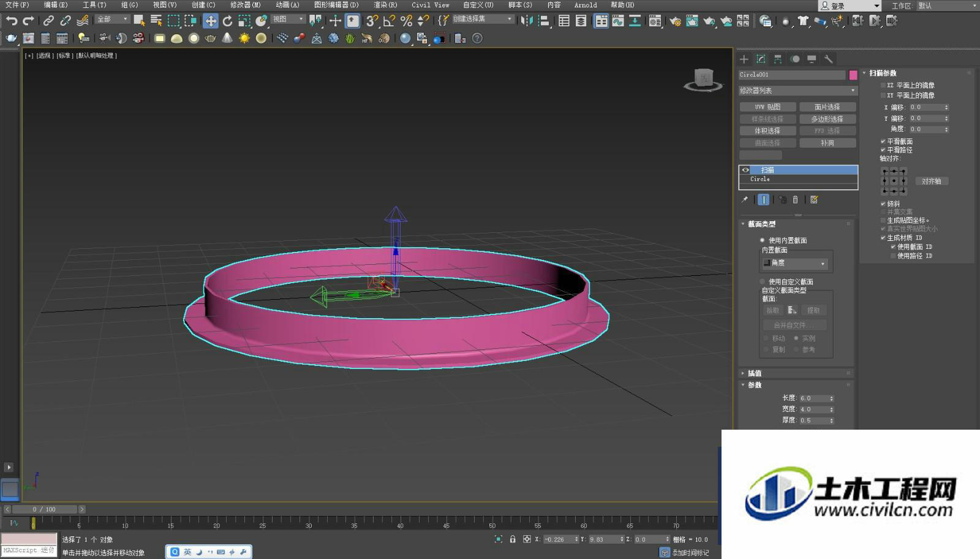The width and height of the screenshot is (980, 559).
Task: Click the 面片选择 button
Action: pos(827,107)
